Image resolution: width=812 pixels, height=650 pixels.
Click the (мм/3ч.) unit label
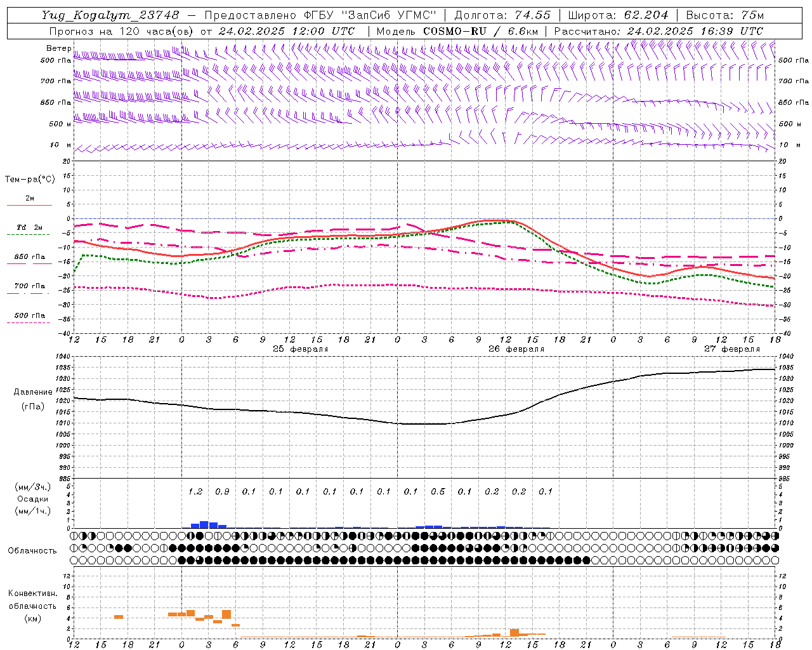point(33,487)
